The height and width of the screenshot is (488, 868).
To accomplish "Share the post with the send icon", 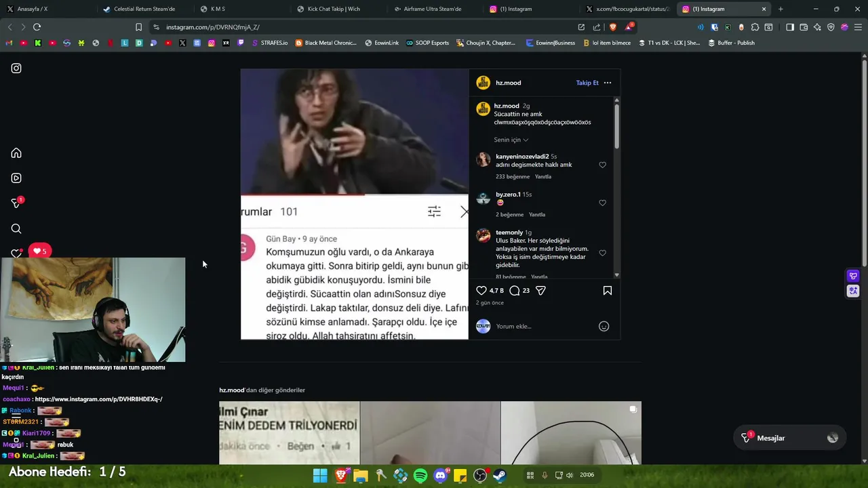I will point(540,291).
